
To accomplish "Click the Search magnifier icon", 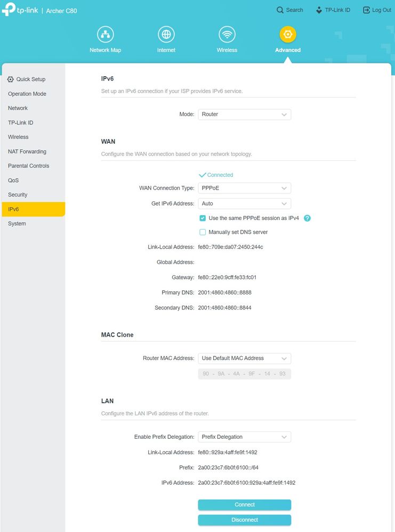I will pos(280,10).
